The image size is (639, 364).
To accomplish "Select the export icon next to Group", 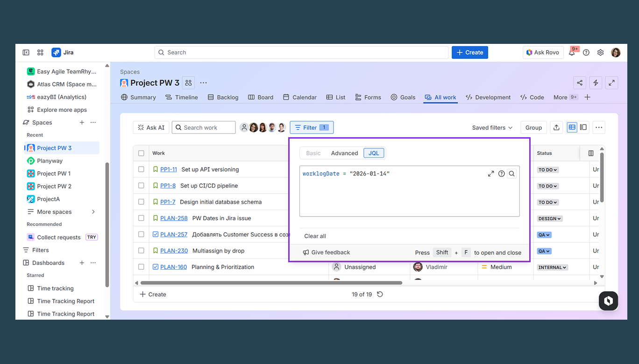I will point(556,127).
